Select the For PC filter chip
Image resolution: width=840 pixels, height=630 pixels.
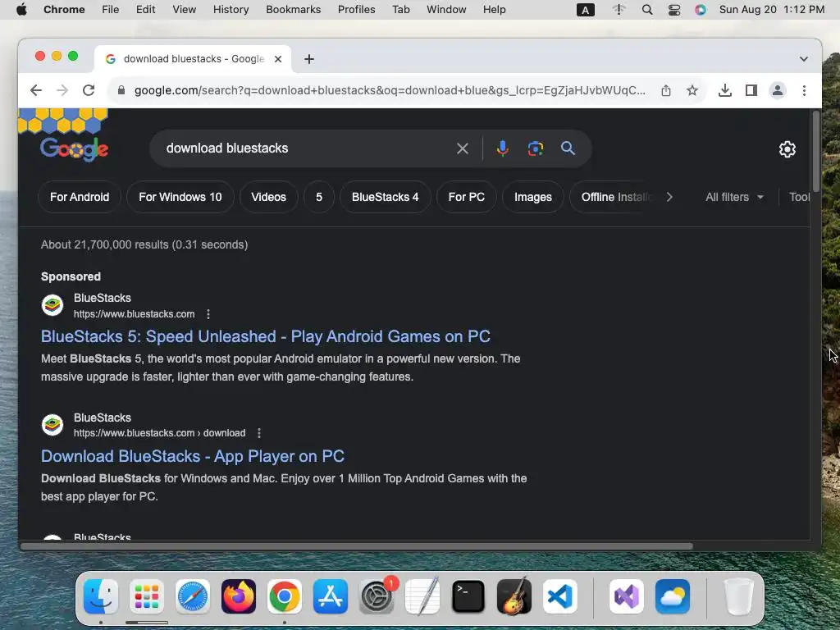click(466, 197)
